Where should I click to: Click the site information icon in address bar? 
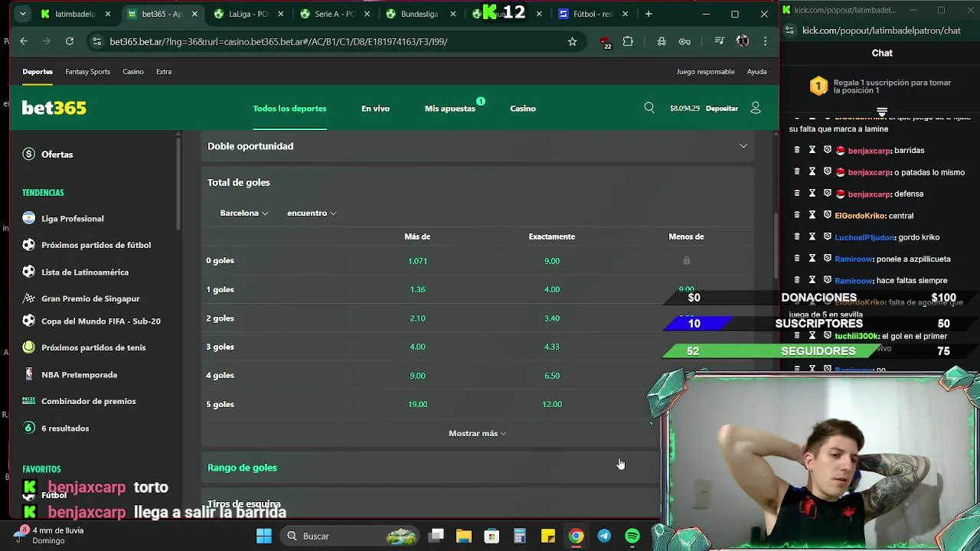point(96,41)
